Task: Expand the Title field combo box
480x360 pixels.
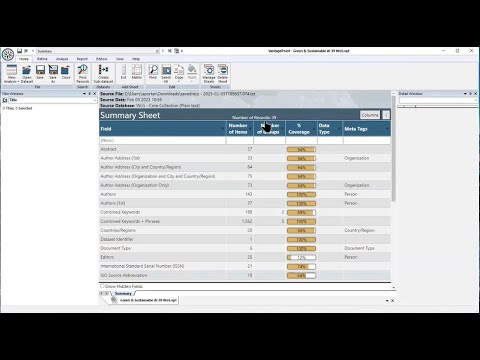Action: point(94,100)
